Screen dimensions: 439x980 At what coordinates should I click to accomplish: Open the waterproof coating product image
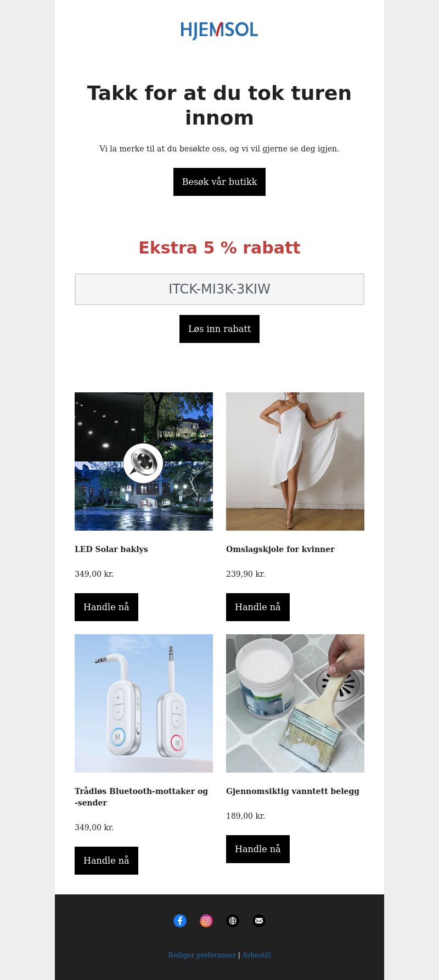coord(295,703)
